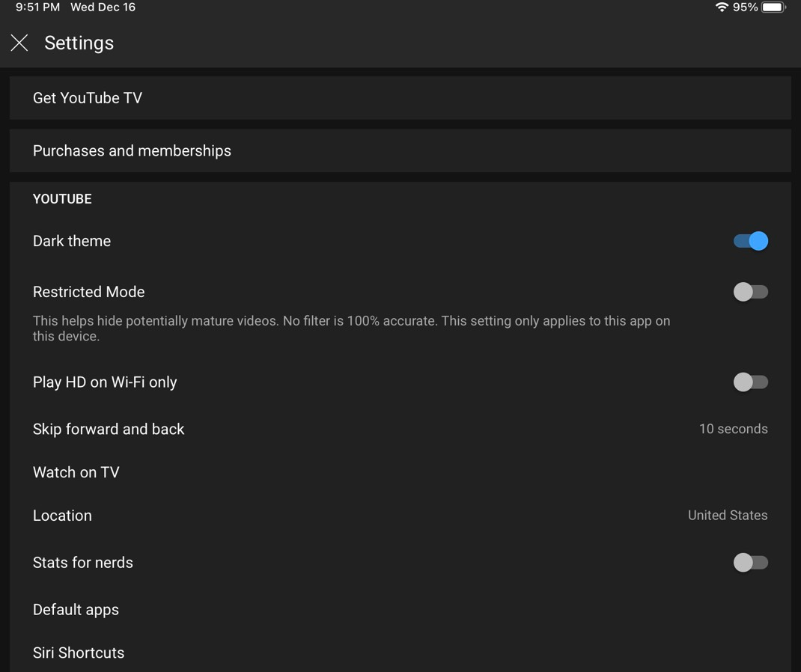This screenshot has height=672, width=801.
Task: Enable Restricted Mode
Action: pyautogui.click(x=751, y=291)
